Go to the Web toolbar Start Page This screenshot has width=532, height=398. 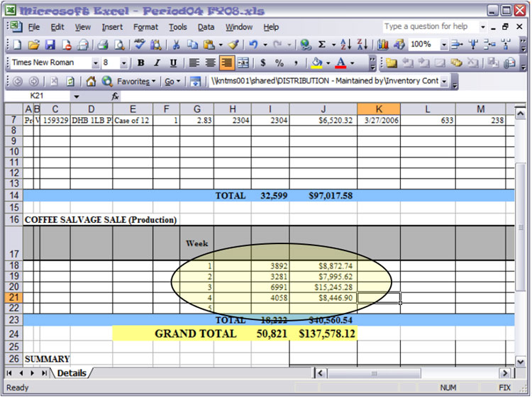pyautogui.click(x=91, y=82)
